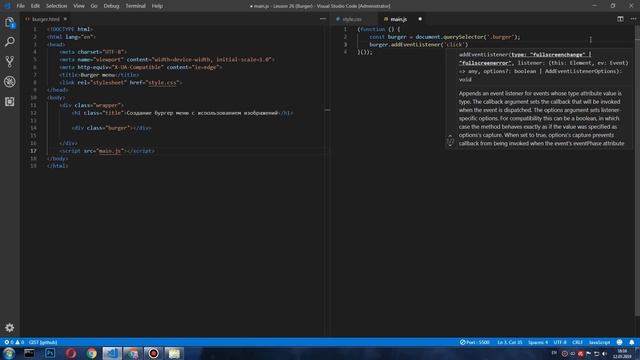This screenshot has width=640, height=360.
Task: Click the Ln, Col cursor position indicator
Action: pos(509,342)
